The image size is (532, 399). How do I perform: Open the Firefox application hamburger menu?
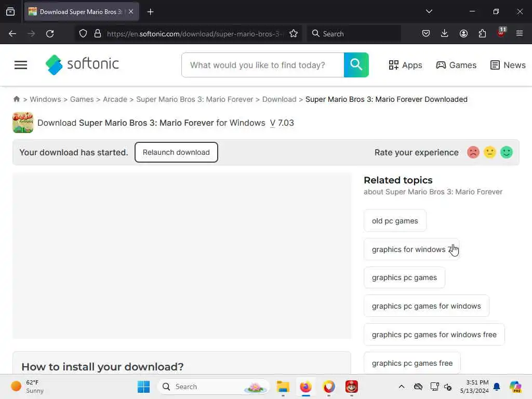point(520,34)
